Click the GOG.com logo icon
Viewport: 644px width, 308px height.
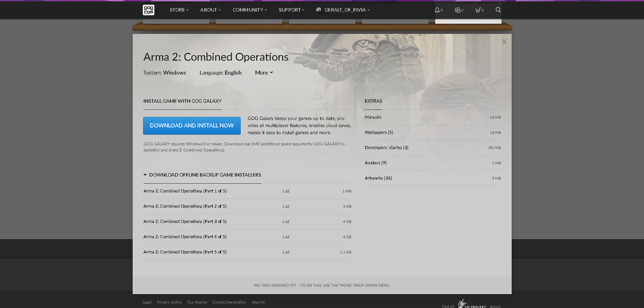tap(149, 10)
